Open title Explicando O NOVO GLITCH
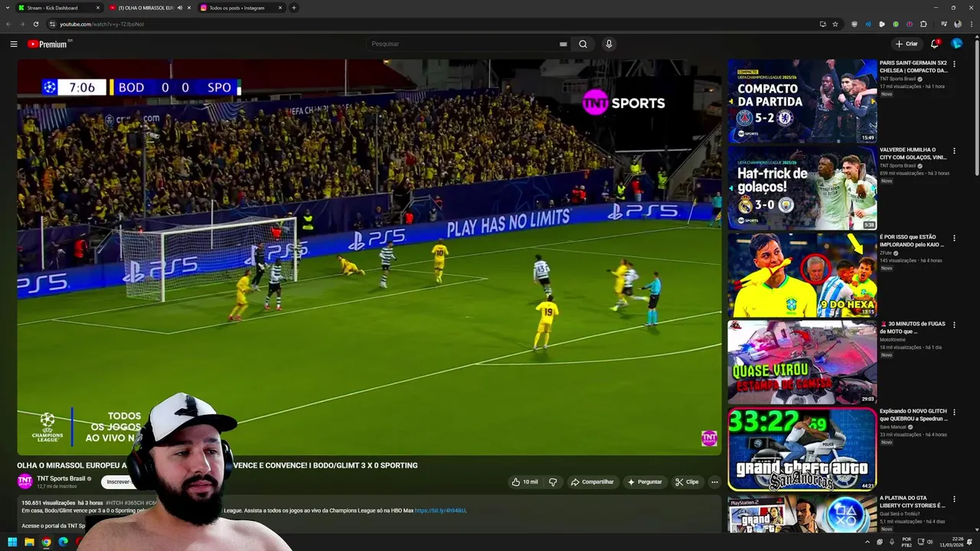 (913, 415)
